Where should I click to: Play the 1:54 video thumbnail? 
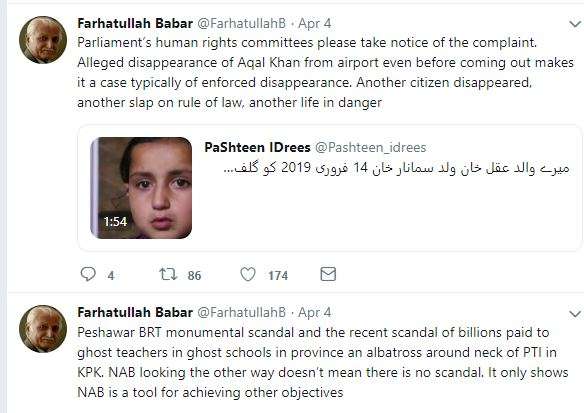click(141, 188)
